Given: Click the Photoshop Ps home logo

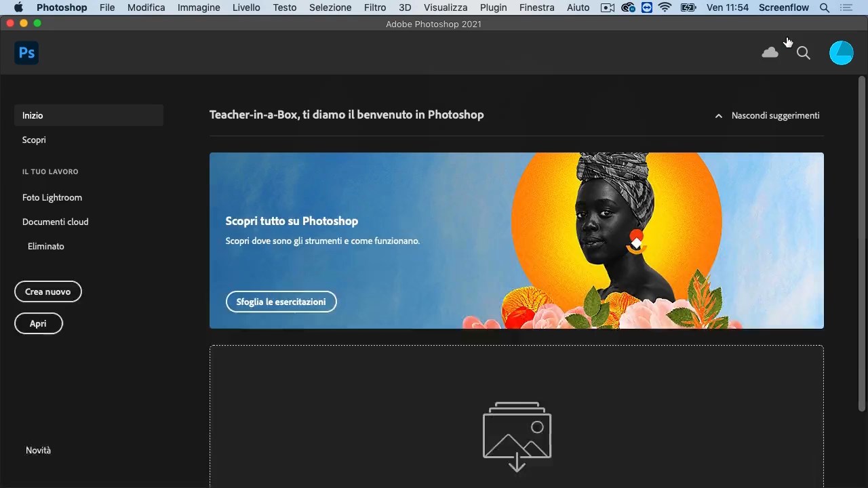Looking at the screenshot, I should (x=26, y=52).
